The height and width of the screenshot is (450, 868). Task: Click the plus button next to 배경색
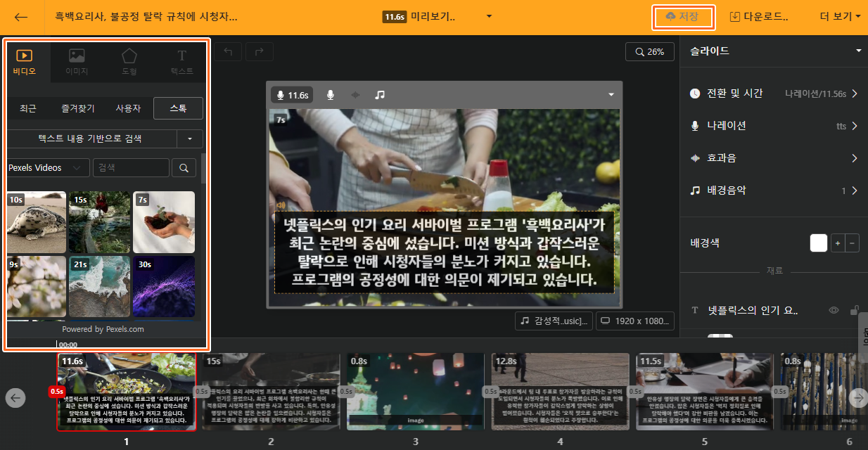[x=837, y=243]
